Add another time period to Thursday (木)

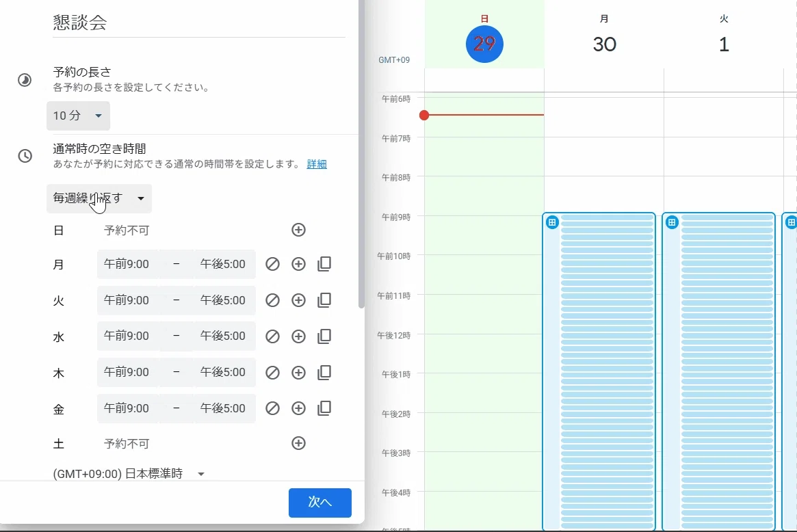pos(298,373)
